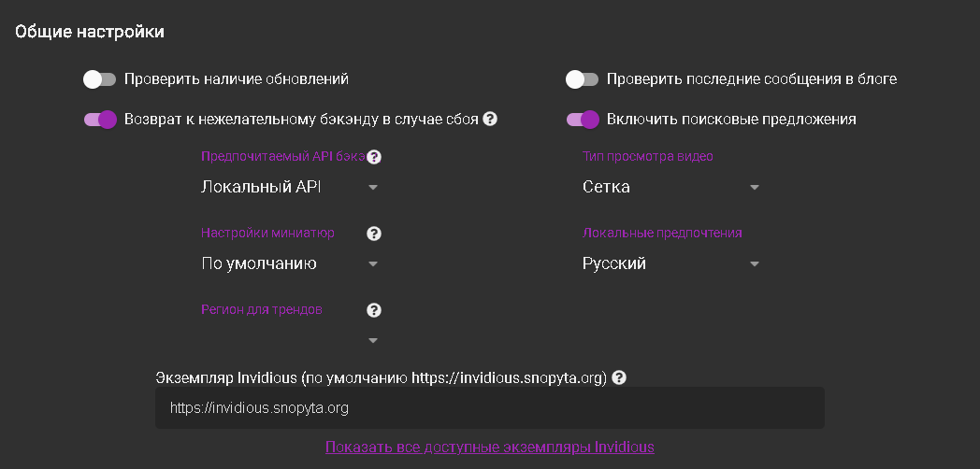This screenshot has height=469, width=980.
Task: Click the Тип просмотра видео label text
Action: click(647, 156)
